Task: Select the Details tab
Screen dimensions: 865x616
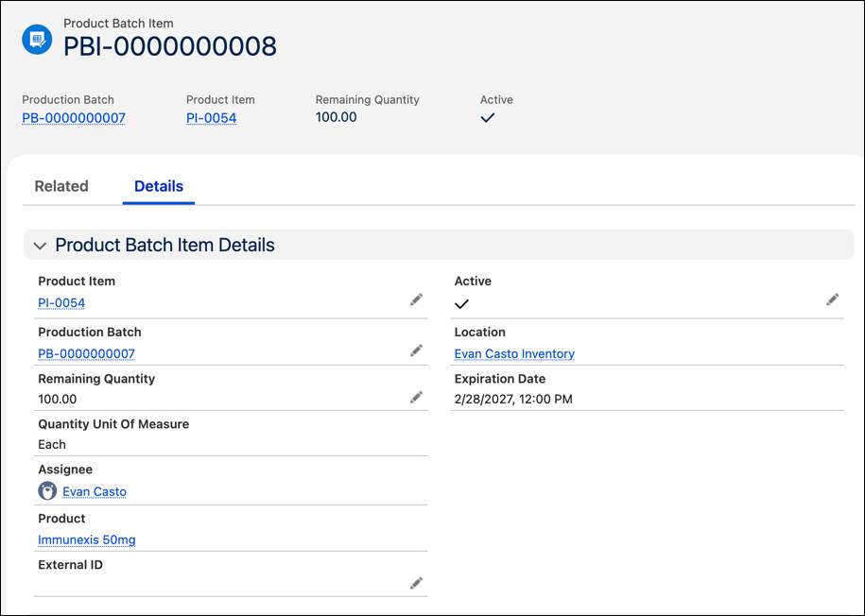Action: pyautogui.click(x=159, y=186)
